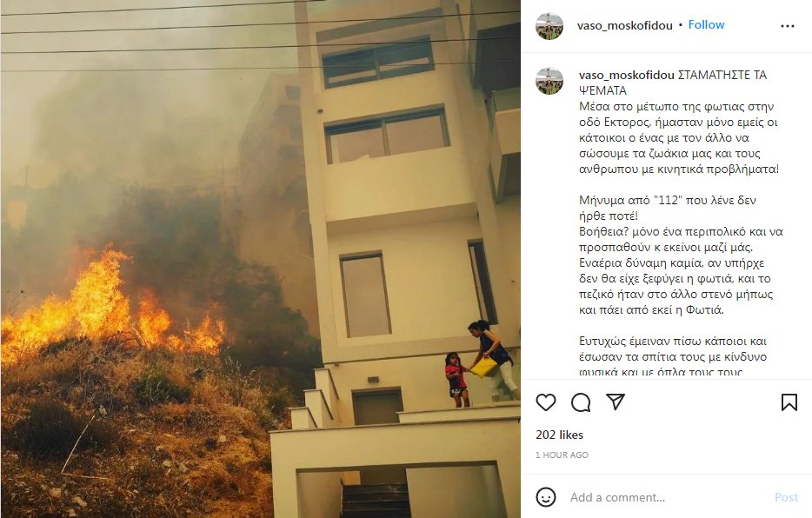This screenshot has height=518, width=812.
Task: Like the post with the heart icon
Action: coord(545,402)
